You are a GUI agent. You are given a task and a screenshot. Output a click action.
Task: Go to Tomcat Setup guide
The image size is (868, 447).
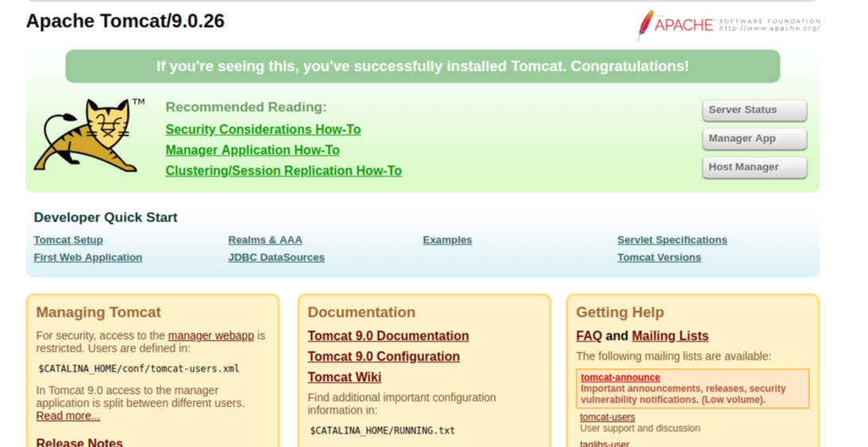[68, 240]
